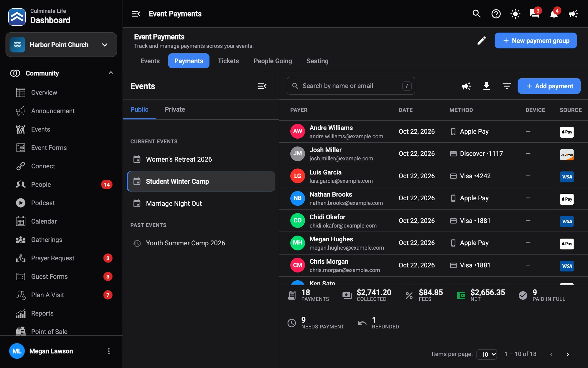Open Andre Williams payment row
The image size is (588, 368).
pos(433,132)
